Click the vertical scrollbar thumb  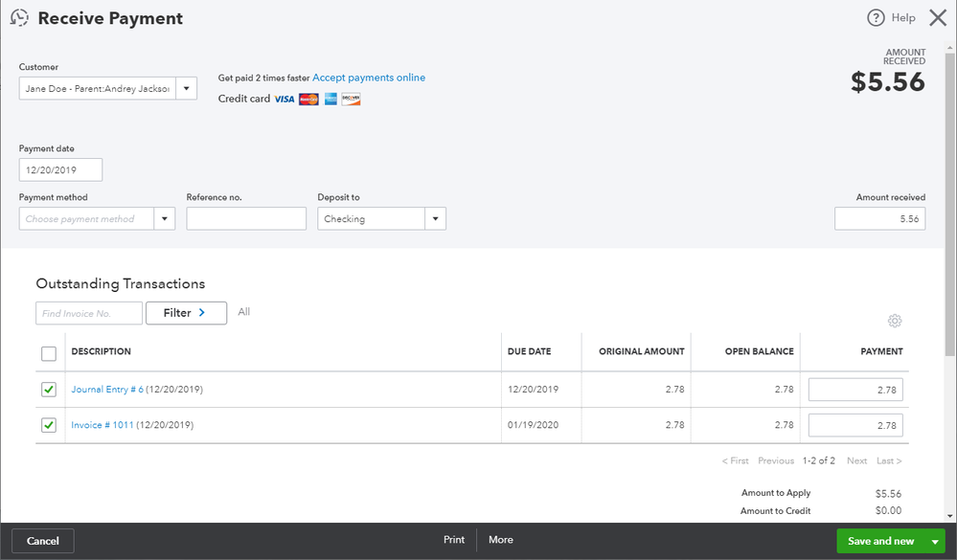coord(949,204)
